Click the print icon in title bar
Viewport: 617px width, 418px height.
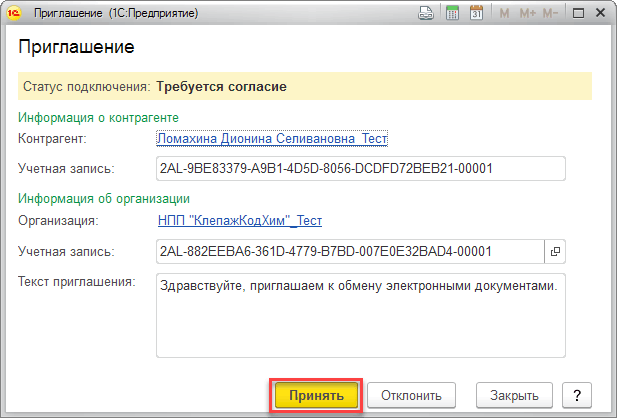(x=426, y=13)
